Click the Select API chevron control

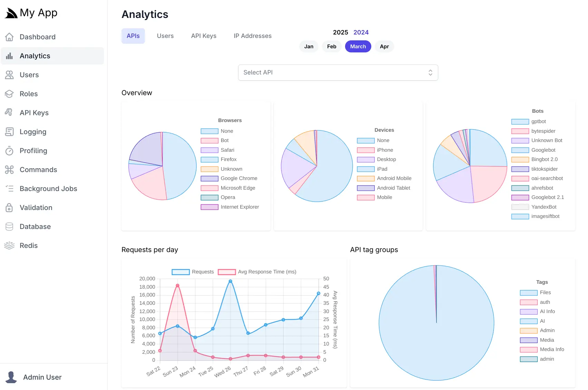430,72
